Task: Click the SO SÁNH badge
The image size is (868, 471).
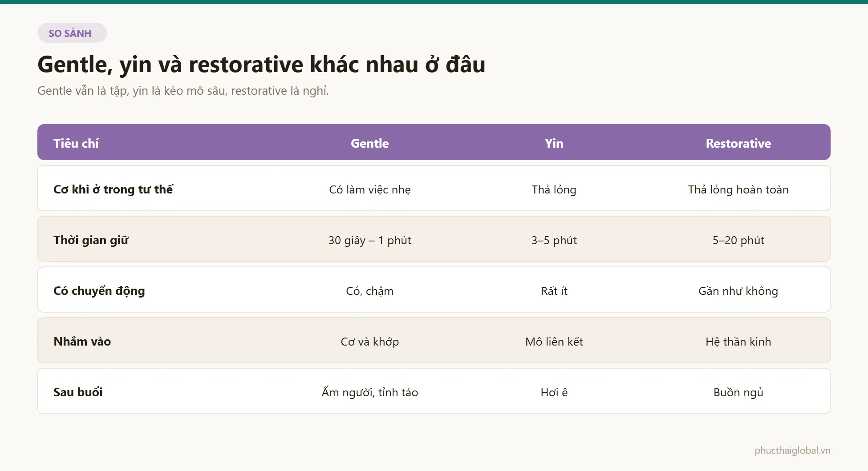Action: (72, 33)
